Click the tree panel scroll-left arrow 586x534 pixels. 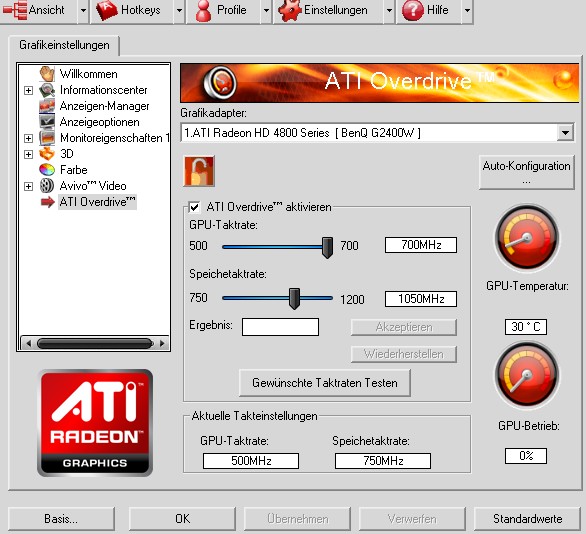pos(28,343)
